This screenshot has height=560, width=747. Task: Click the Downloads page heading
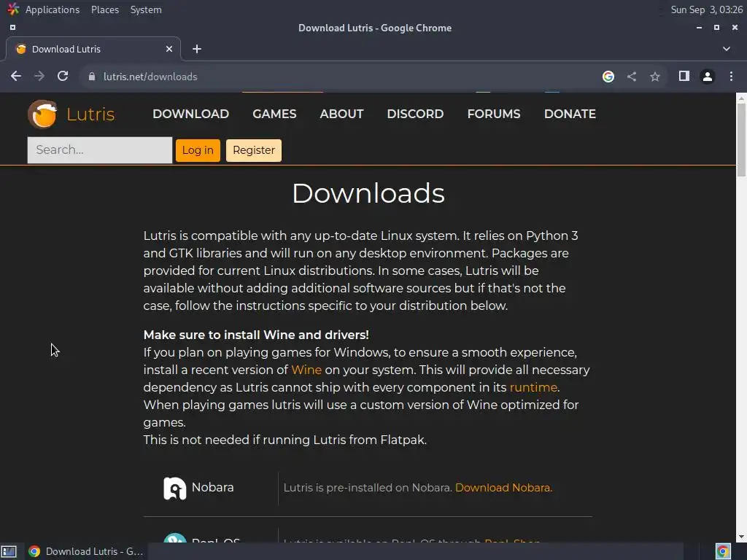368,193
